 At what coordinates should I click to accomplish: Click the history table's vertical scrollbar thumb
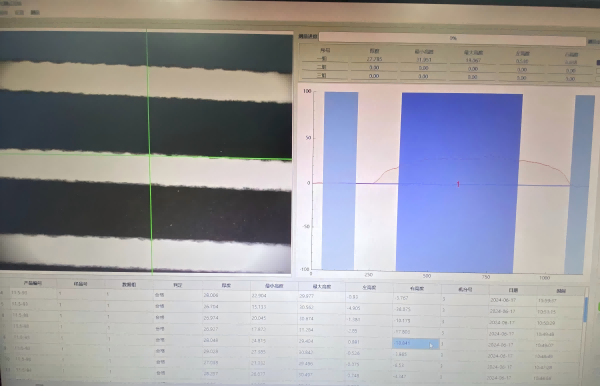[585, 309]
